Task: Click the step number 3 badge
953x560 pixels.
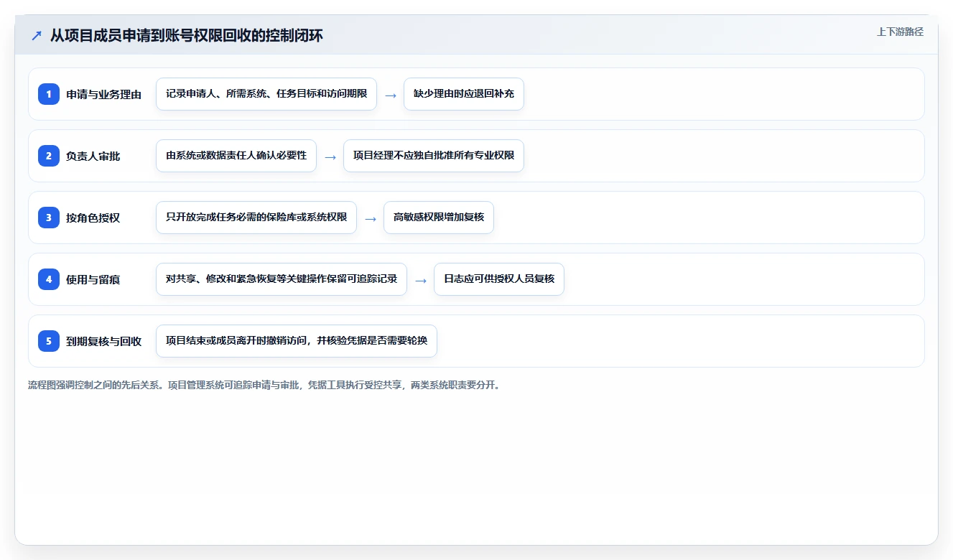Action: point(49,218)
